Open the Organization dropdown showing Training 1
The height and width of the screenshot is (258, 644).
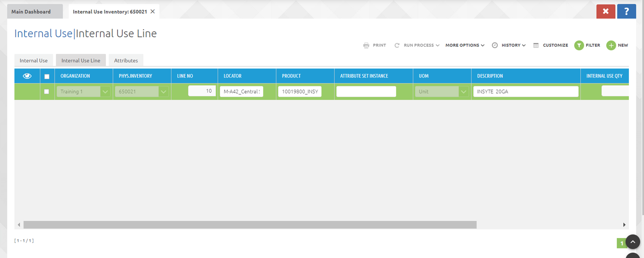coord(105,92)
